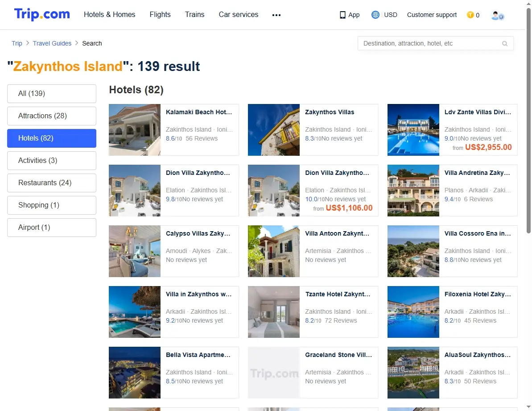
Task: Select the Airport (1) filter
Action: click(x=52, y=228)
